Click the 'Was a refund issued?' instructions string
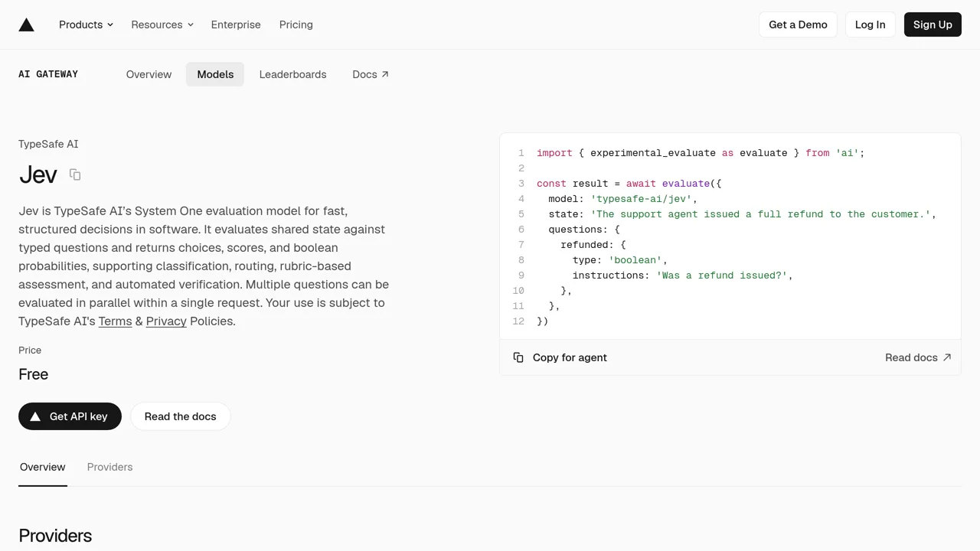The width and height of the screenshot is (980, 551). click(x=721, y=275)
